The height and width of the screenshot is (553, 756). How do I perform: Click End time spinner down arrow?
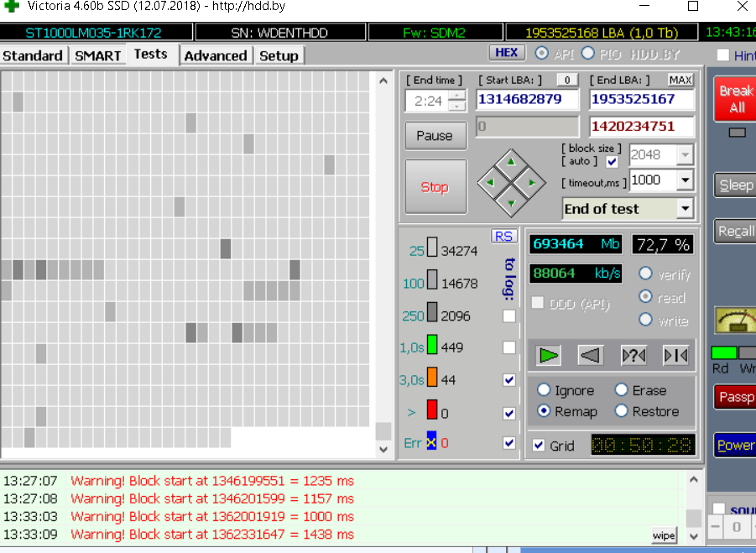[456, 106]
